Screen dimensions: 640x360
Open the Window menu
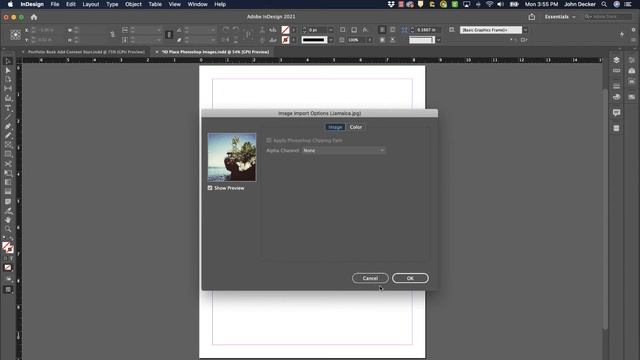pos(198,4)
